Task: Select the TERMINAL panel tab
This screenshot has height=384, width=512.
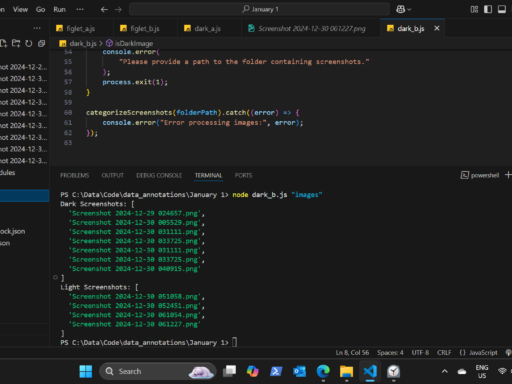Action: pos(208,175)
